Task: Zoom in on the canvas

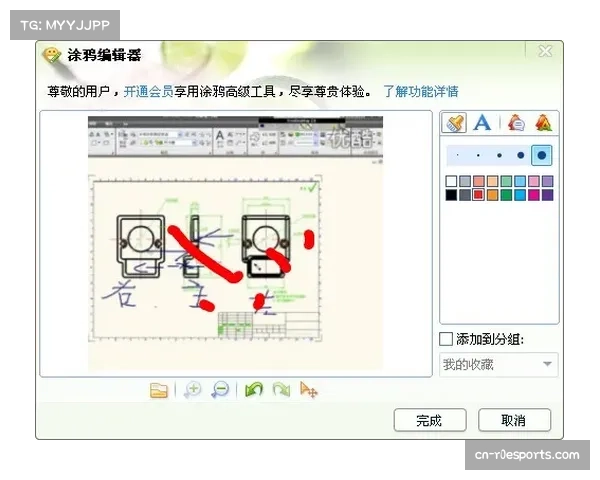Action: pyautogui.click(x=192, y=390)
